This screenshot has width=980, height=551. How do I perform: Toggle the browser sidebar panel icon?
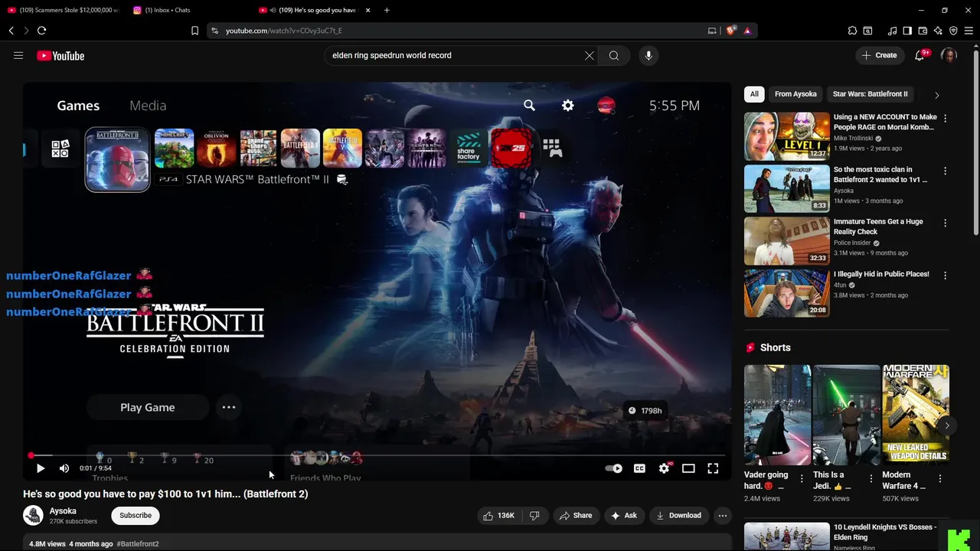[x=907, y=31]
